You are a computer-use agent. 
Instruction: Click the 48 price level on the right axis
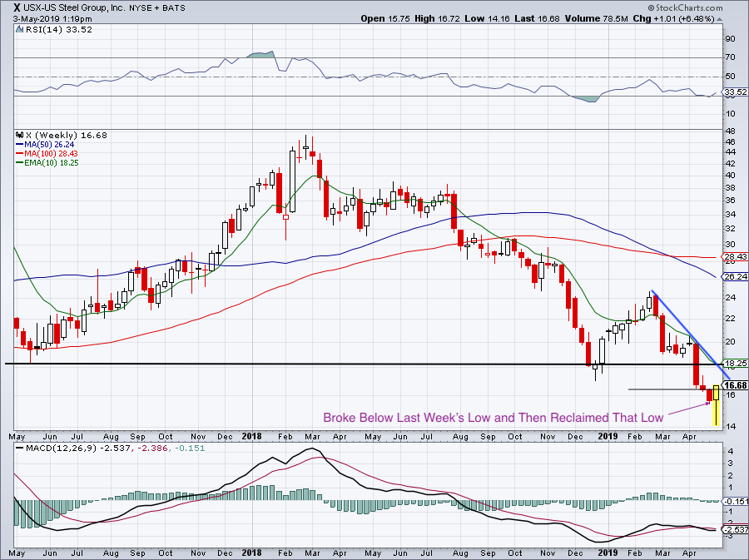pyautogui.click(x=730, y=131)
